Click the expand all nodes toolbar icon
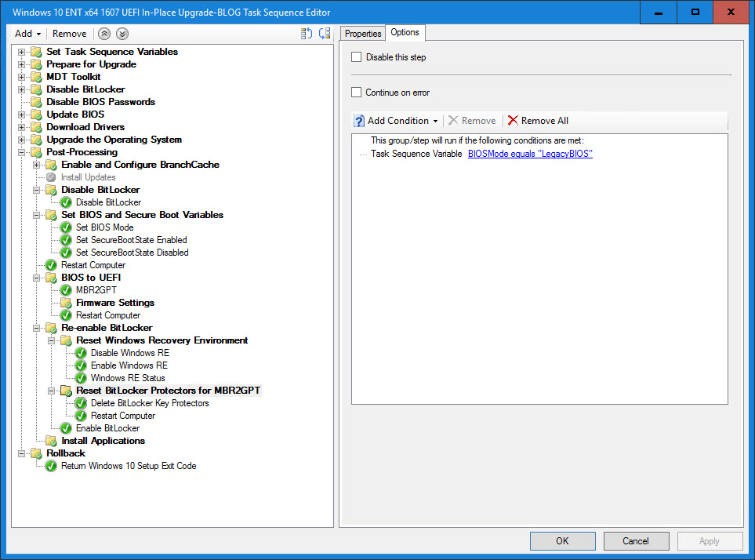Viewport: 755px width, 560px height. [x=307, y=34]
